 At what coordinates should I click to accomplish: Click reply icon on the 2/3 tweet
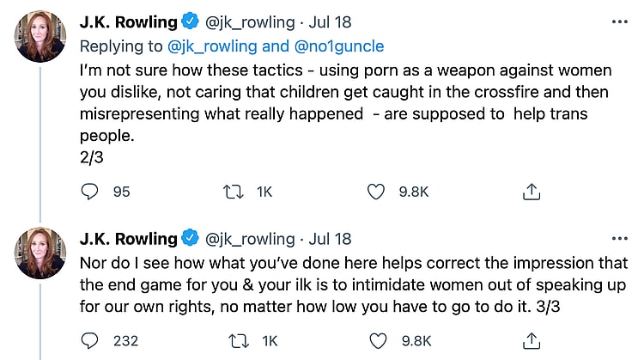(90, 192)
